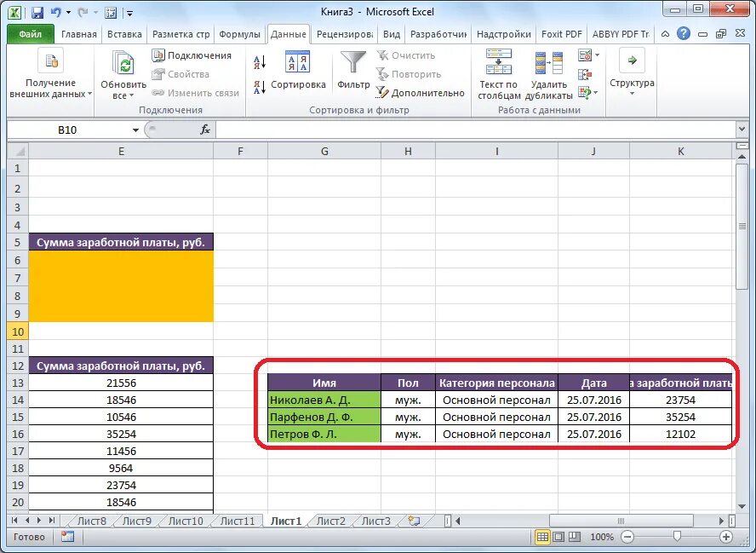This screenshot has width=756, height=553.
Task: Select row 10 header
Action: [17, 331]
